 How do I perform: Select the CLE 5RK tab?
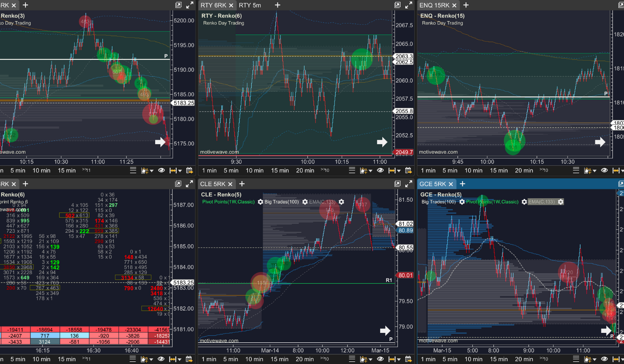pyautogui.click(x=213, y=184)
